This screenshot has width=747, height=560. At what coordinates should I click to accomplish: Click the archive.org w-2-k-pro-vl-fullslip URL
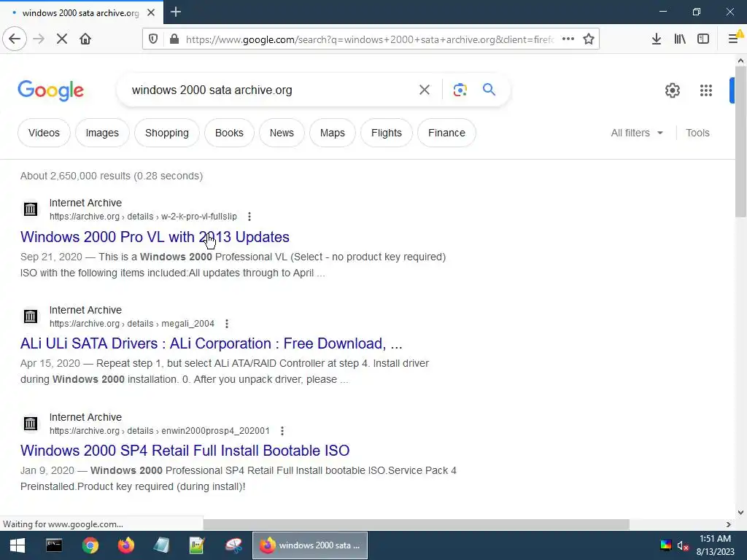pyautogui.click(x=143, y=217)
